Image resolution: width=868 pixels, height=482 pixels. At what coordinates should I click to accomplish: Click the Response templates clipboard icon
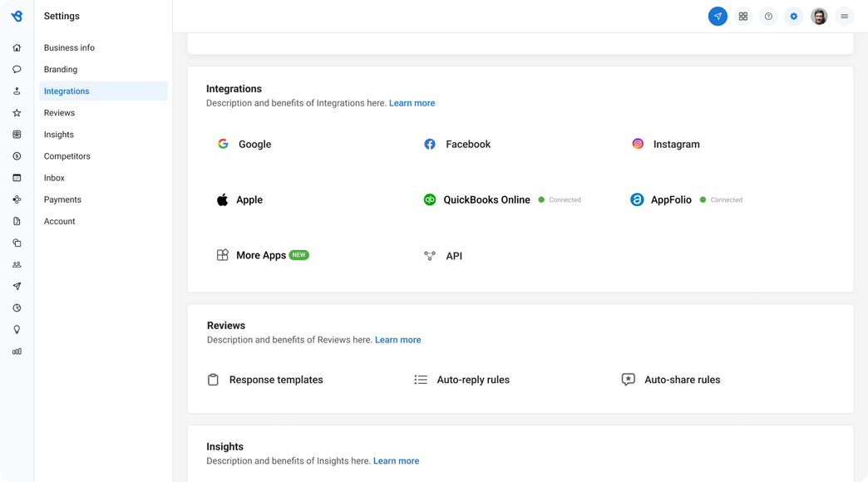tap(213, 380)
